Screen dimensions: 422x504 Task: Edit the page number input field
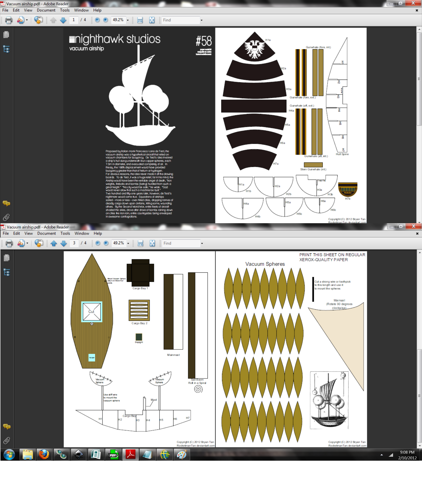point(74,20)
